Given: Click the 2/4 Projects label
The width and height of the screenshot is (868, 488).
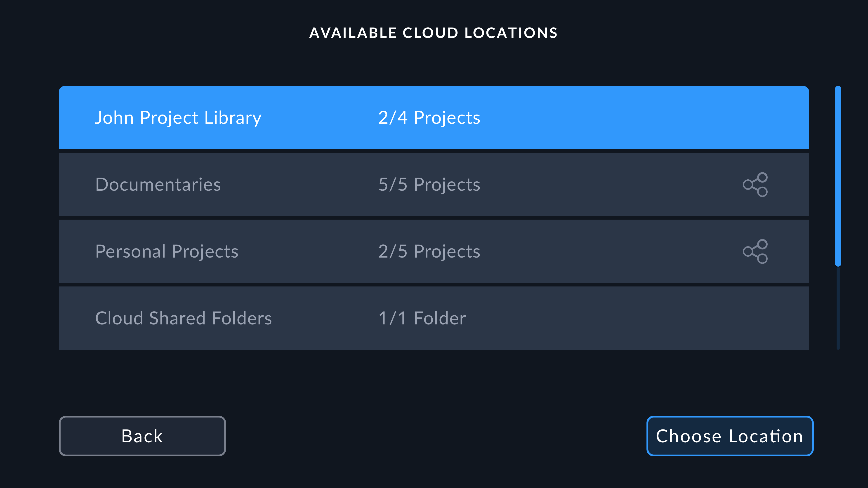Looking at the screenshot, I should [429, 117].
